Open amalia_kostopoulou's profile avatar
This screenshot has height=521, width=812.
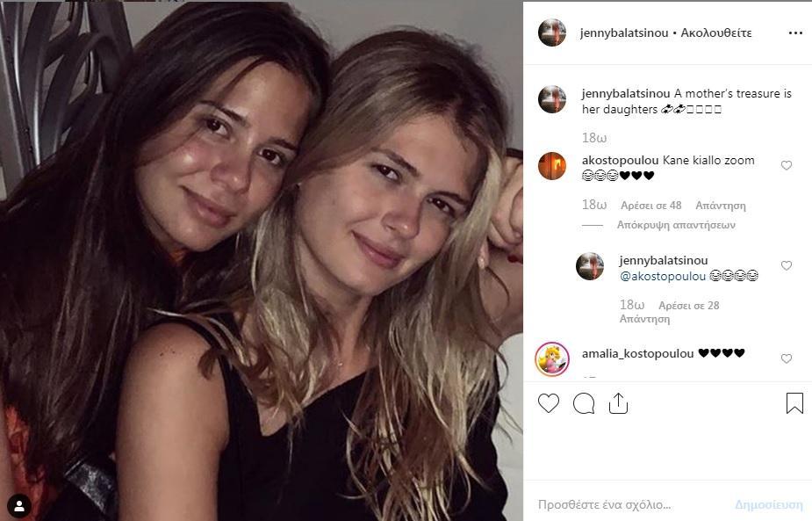click(x=552, y=358)
